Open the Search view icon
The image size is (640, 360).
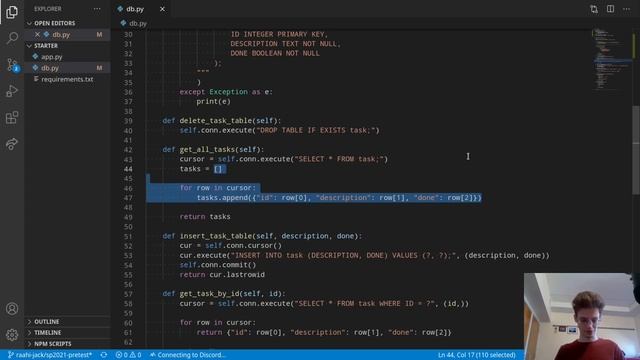(12, 38)
